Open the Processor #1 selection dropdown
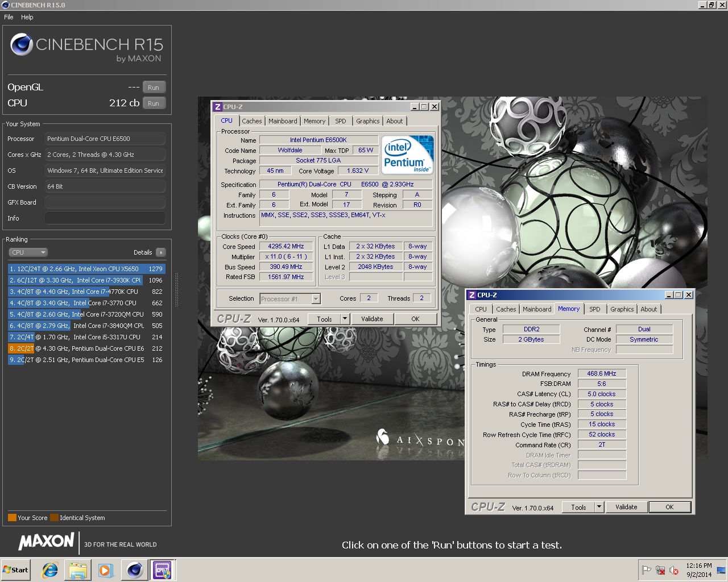This screenshot has width=728, height=582. tap(290, 298)
